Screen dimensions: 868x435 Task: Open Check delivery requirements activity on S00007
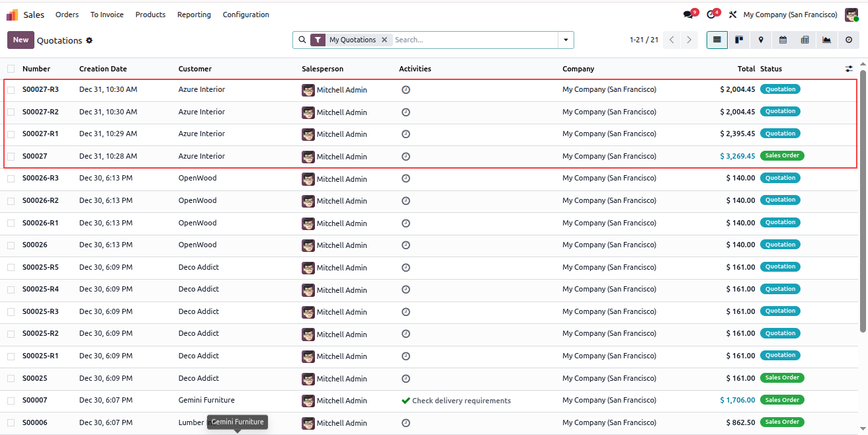point(456,401)
